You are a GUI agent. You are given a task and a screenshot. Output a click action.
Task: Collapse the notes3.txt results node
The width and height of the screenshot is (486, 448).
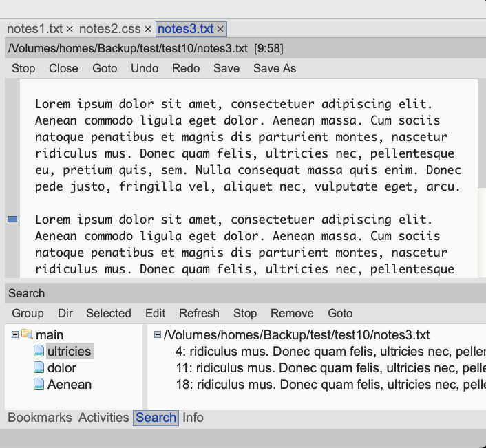click(x=158, y=334)
